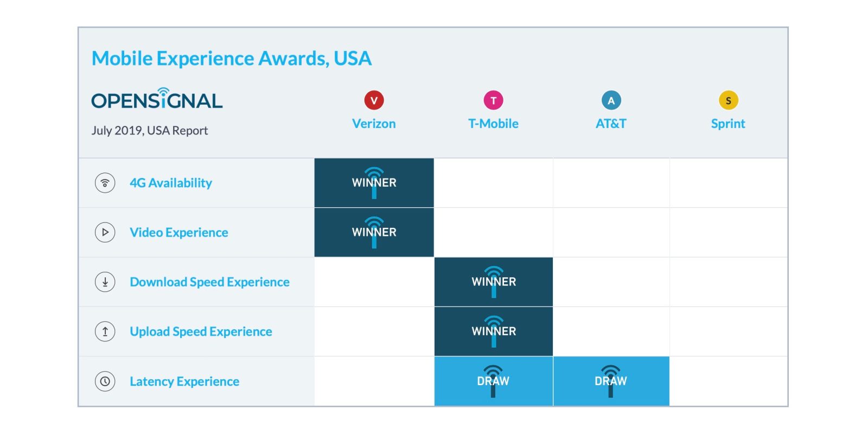Click the blue AT&T A badge

611,100
